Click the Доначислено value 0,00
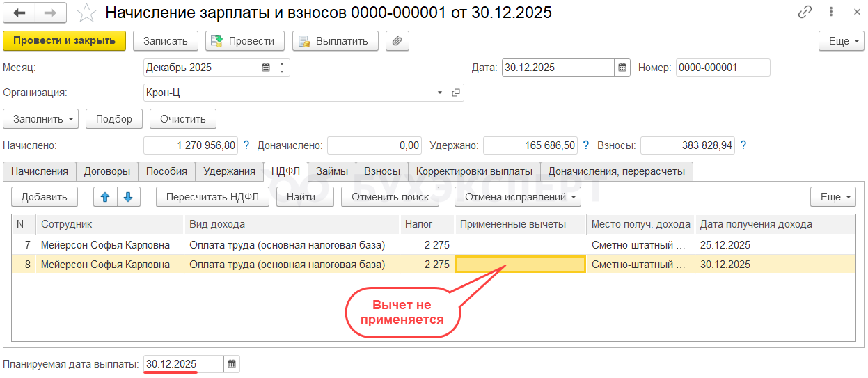The width and height of the screenshot is (868, 378). 374,145
